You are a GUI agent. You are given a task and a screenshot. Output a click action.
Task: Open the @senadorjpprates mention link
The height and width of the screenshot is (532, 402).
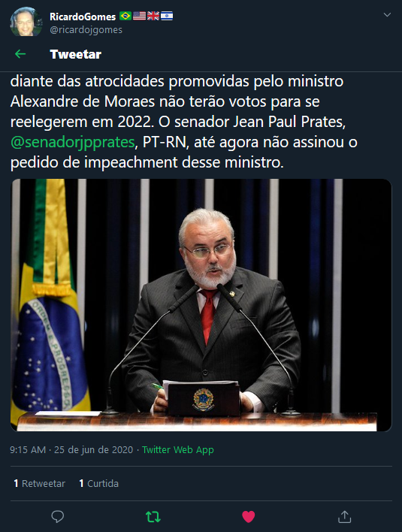click(x=73, y=142)
